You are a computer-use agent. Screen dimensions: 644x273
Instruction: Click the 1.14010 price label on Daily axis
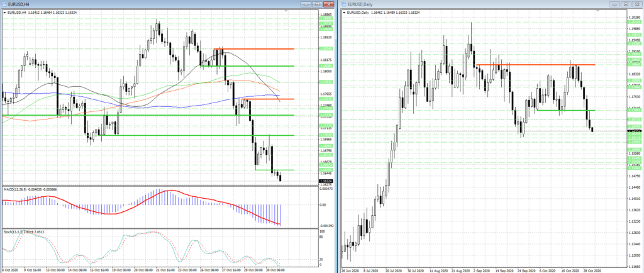click(x=635, y=199)
